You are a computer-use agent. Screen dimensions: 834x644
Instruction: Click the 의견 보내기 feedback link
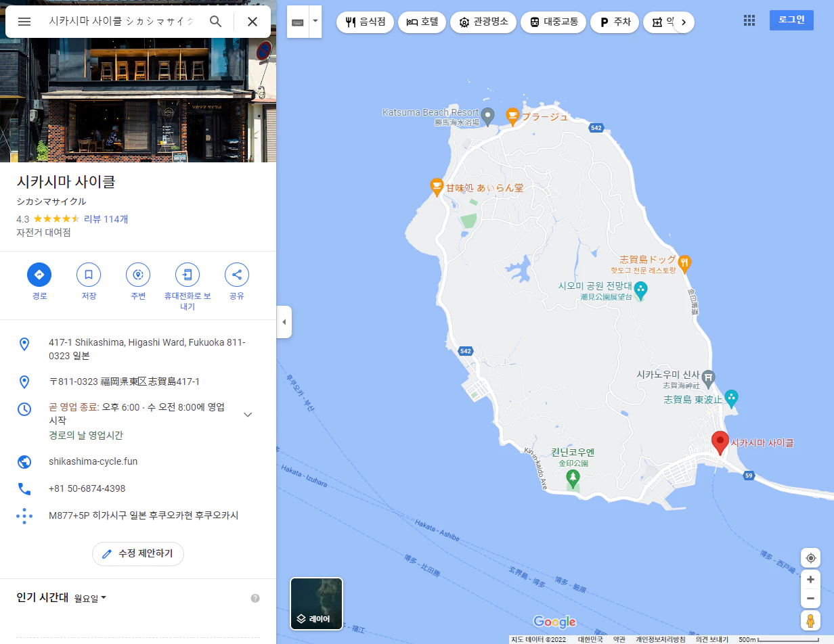click(711, 639)
